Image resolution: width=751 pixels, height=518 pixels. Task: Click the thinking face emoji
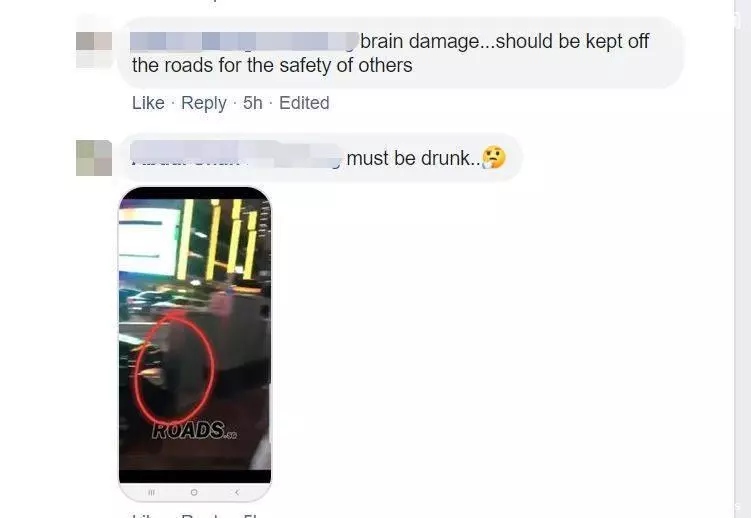click(x=494, y=158)
